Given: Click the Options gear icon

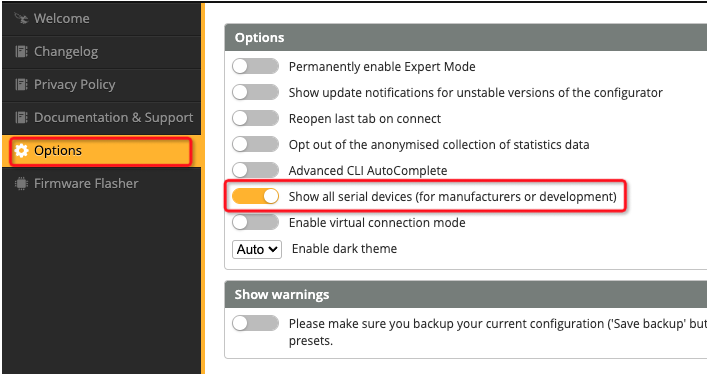Looking at the screenshot, I should [x=21, y=150].
